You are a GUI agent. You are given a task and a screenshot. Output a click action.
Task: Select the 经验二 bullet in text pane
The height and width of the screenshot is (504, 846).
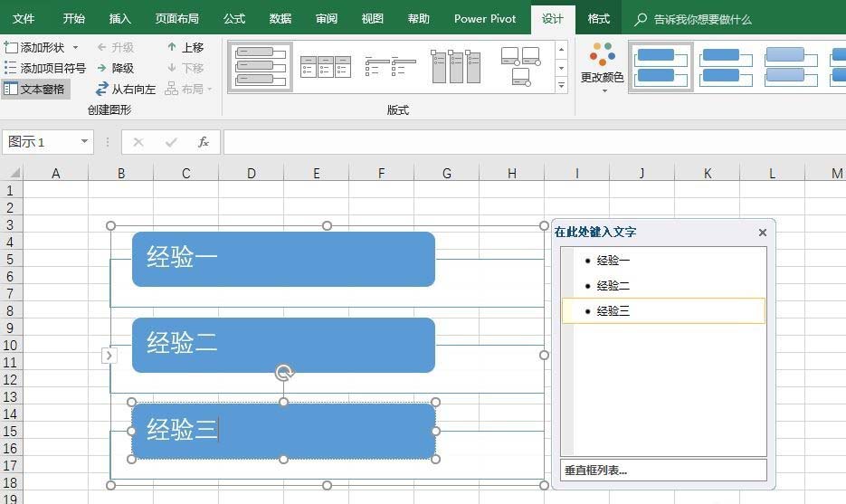[x=663, y=285]
